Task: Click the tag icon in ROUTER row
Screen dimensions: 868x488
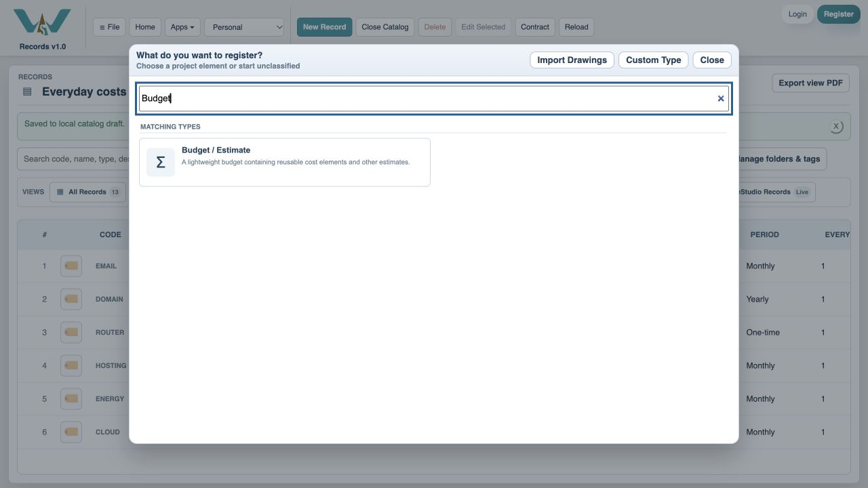Action: pyautogui.click(x=71, y=332)
